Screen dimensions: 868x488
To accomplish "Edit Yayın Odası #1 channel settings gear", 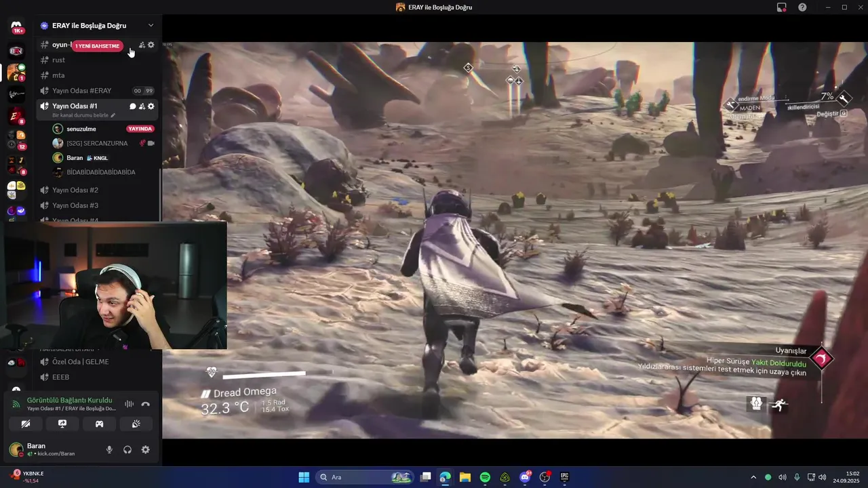I will pyautogui.click(x=151, y=106).
